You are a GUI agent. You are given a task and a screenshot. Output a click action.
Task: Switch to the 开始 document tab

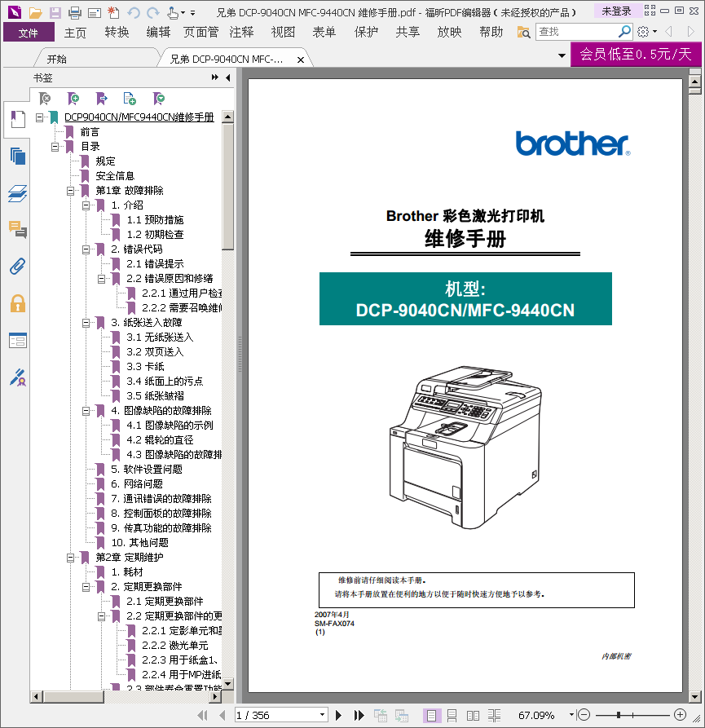click(56, 59)
